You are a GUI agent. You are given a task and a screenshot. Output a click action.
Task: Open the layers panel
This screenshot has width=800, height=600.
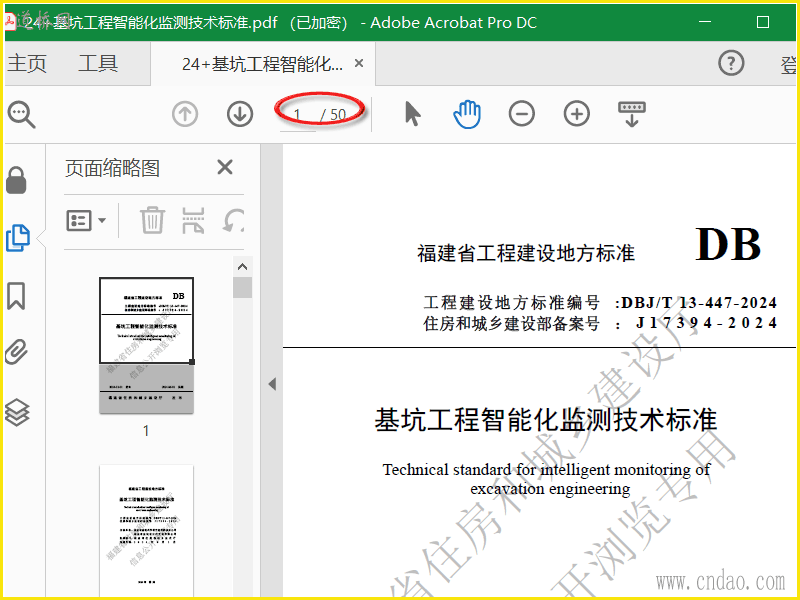pyautogui.click(x=17, y=412)
